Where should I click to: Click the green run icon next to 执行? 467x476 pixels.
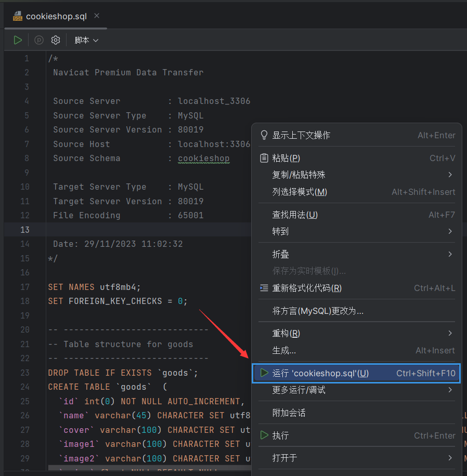coord(264,435)
